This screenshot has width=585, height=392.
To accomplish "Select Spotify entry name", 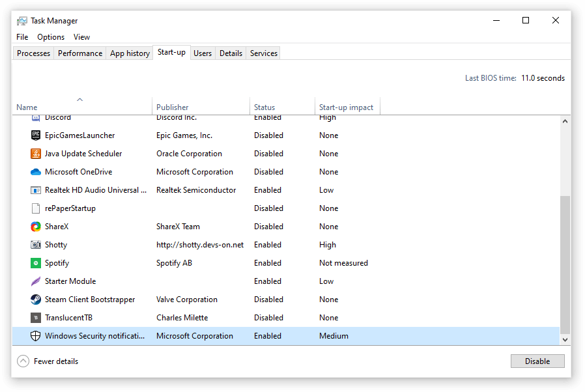I will (57, 263).
